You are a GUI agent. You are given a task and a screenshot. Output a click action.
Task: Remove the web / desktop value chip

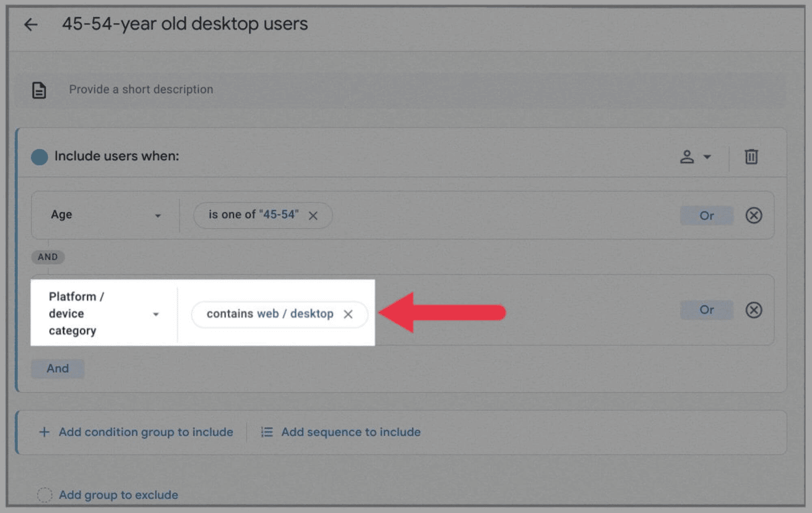click(x=349, y=314)
